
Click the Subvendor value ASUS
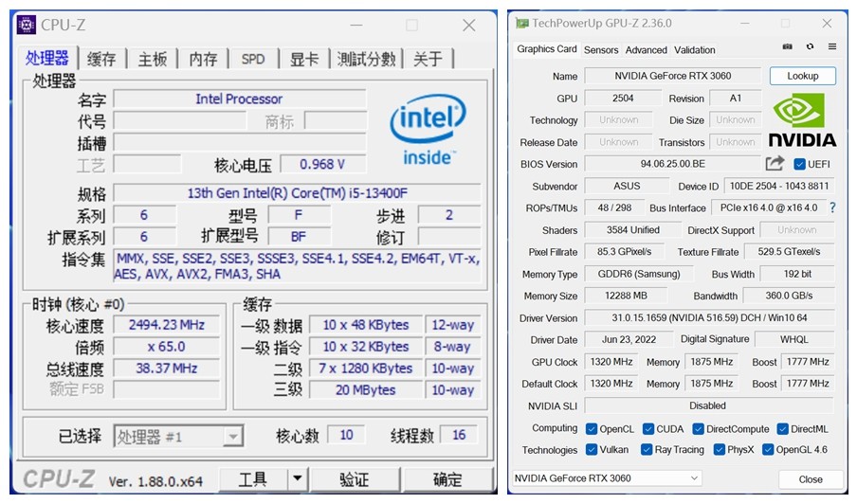tap(627, 186)
